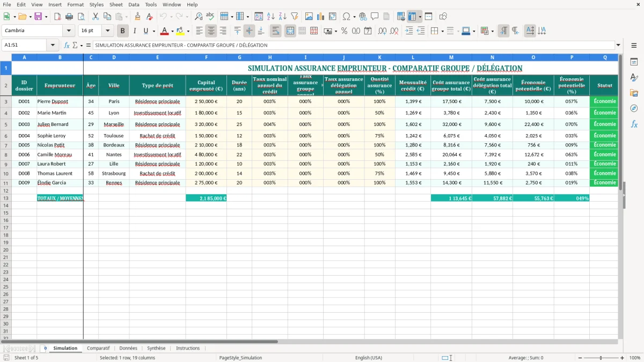644x362 pixels.
Task: Cut selection with scissors icon
Action: click(x=96, y=17)
